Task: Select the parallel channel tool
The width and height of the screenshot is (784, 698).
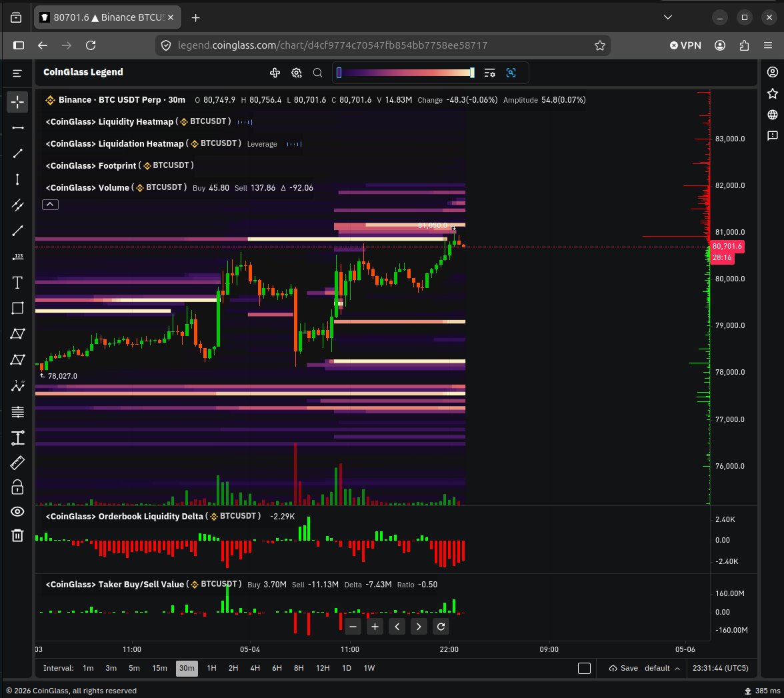Action: (x=17, y=205)
